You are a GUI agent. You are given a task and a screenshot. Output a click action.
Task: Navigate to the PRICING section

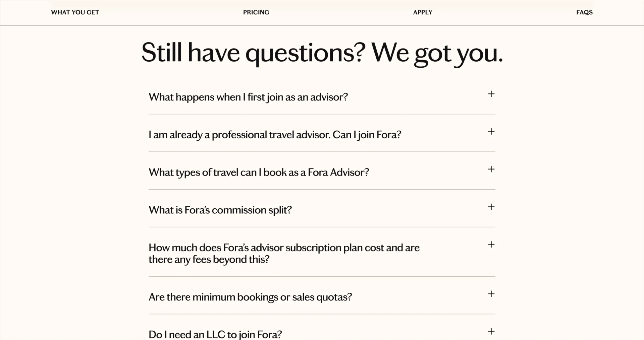(256, 12)
